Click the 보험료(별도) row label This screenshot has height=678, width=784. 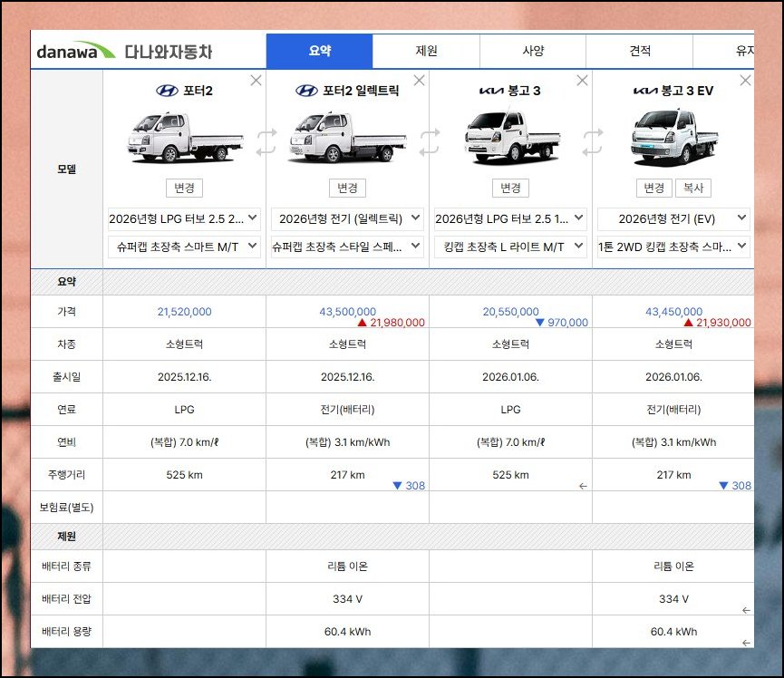tap(66, 508)
